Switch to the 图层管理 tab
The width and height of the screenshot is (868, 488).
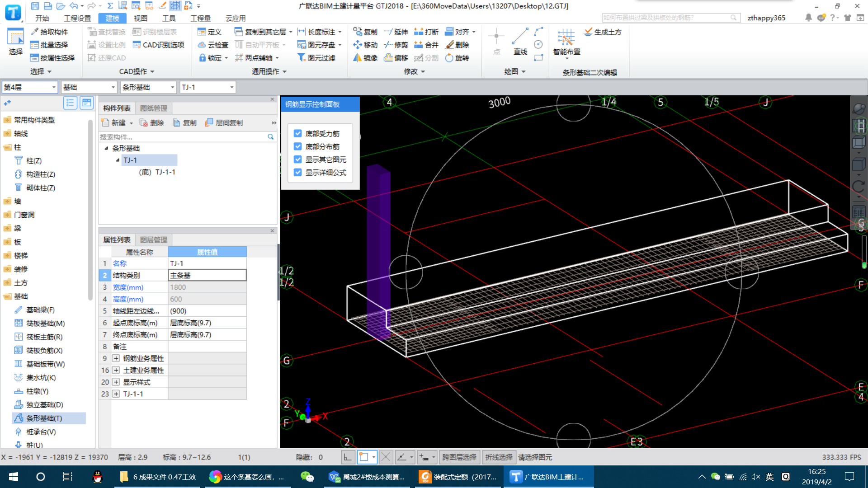point(154,239)
